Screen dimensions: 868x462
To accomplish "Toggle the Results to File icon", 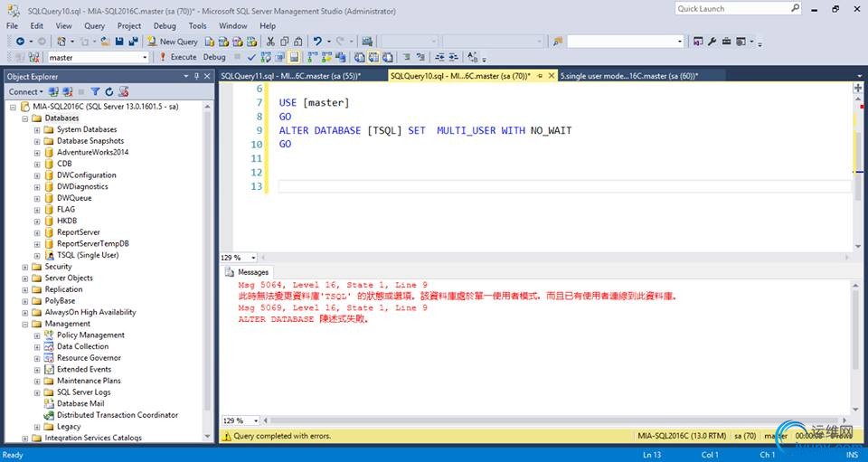I will 388,57.
